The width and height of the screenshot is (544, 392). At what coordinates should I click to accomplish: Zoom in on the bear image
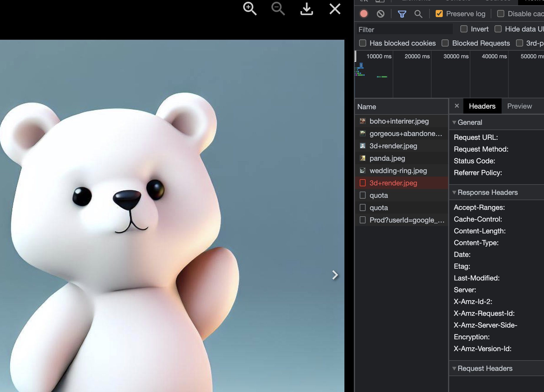click(250, 9)
